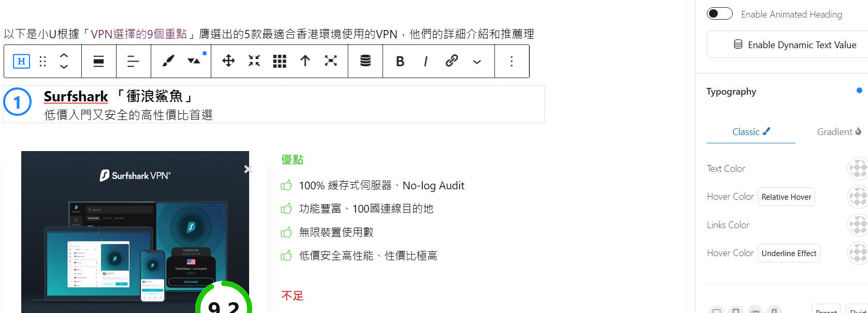Close the Surfshark VPN image with X

(x=248, y=169)
